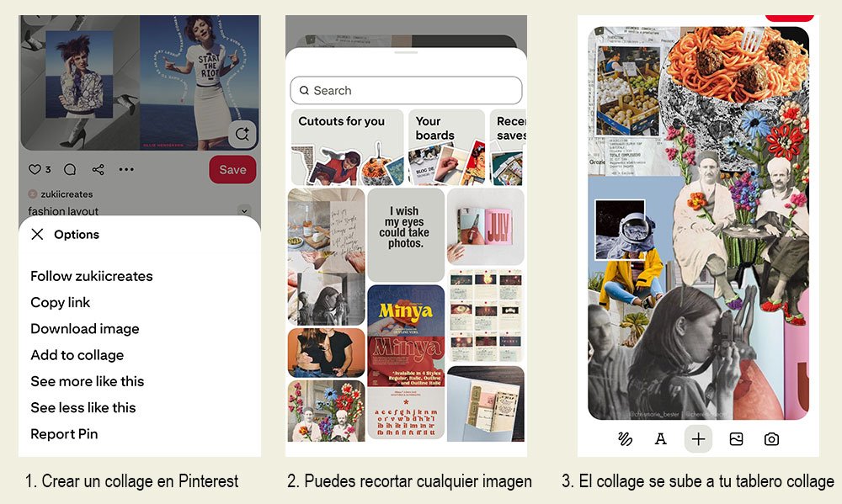Select the Minya typography pin thumbnail
The height and width of the screenshot is (504, 842).
click(x=406, y=363)
